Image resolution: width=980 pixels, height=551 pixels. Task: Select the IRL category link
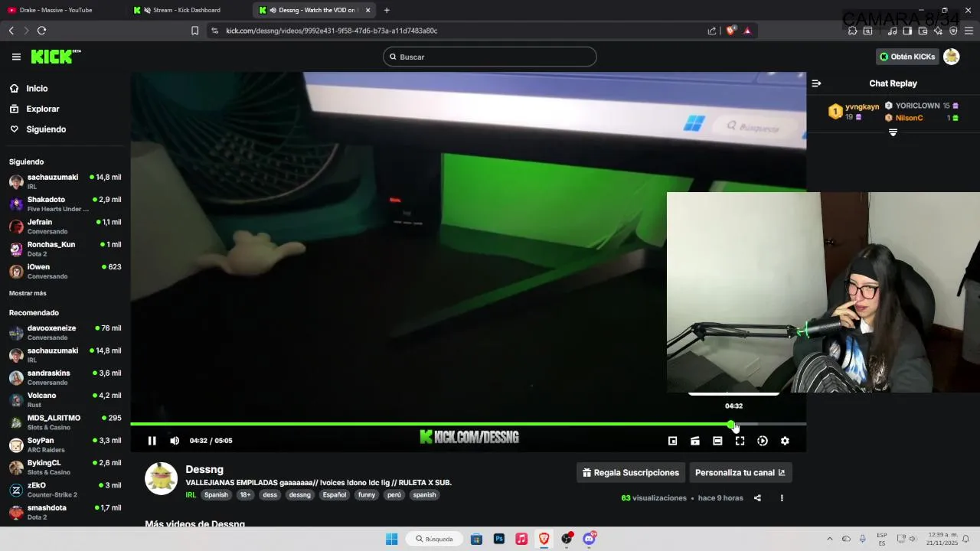pos(191,495)
